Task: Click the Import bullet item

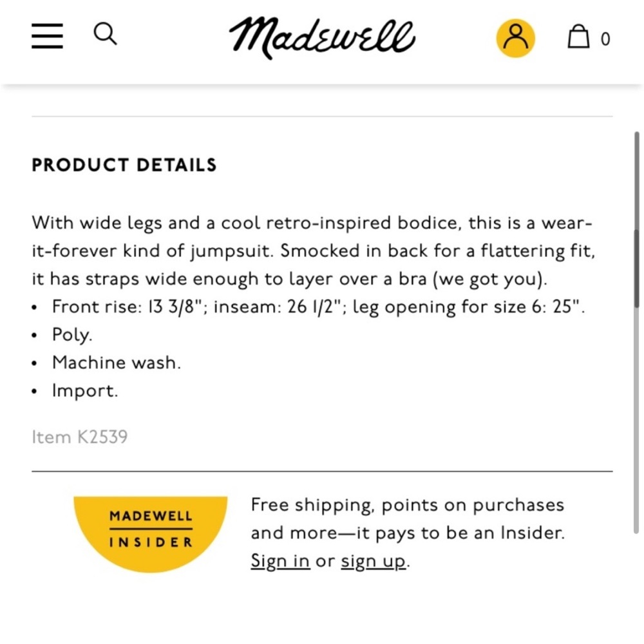Action: (85, 391)
